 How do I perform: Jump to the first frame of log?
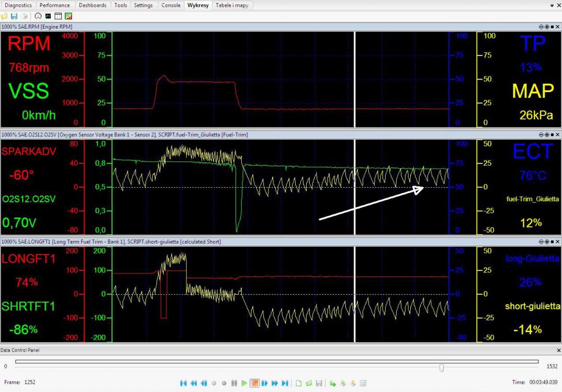coord(183,383)
